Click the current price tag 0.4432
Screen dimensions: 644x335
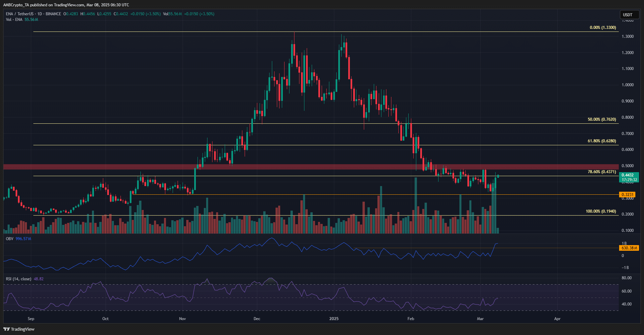tap(629, 177)
